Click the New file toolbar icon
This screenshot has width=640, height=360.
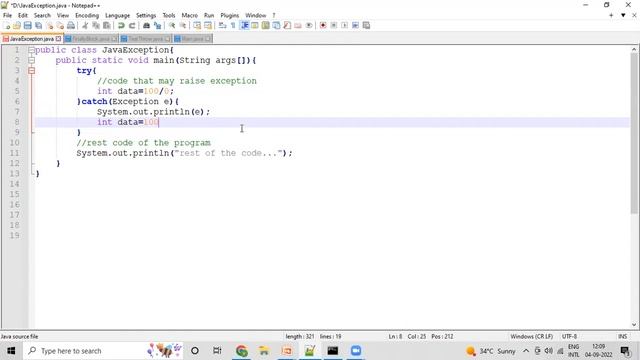coord(7,25)
